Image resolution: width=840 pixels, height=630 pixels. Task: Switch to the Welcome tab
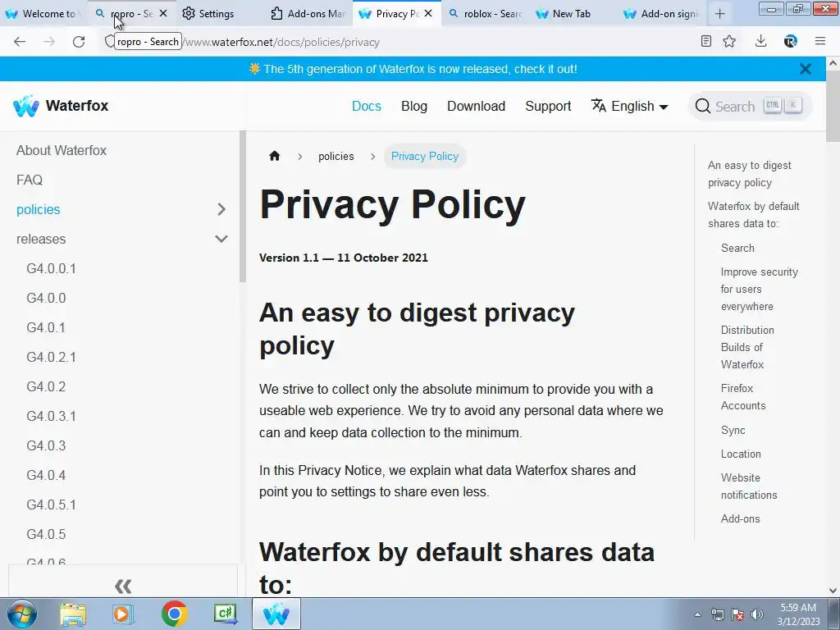[x=43, y=14]
